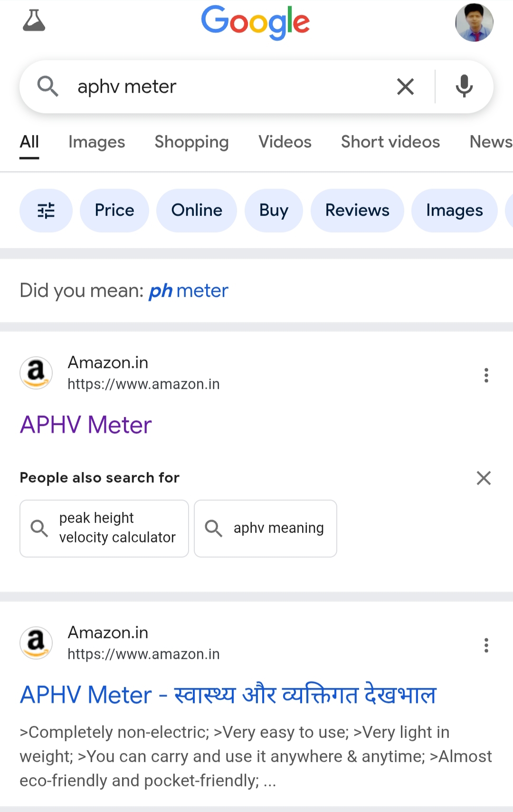
Task: Open options for first Amazon.in result
Action: [486, 375]
